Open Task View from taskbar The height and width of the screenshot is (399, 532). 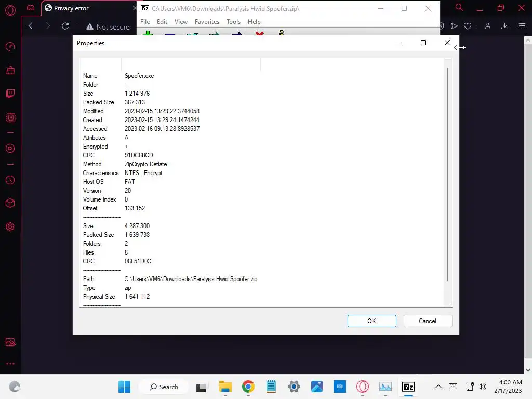[x=201, y=387]
